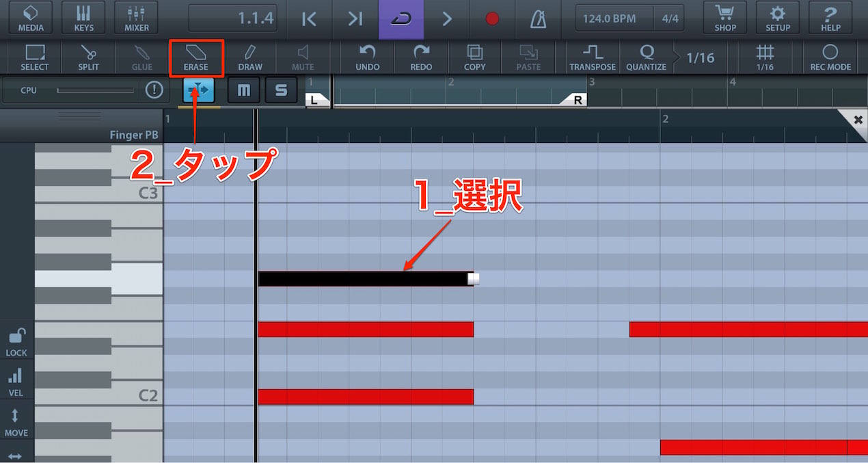This screenshot has height=463, width=868.
Task: Tap the CPU load meter
Action: point(96,90)
